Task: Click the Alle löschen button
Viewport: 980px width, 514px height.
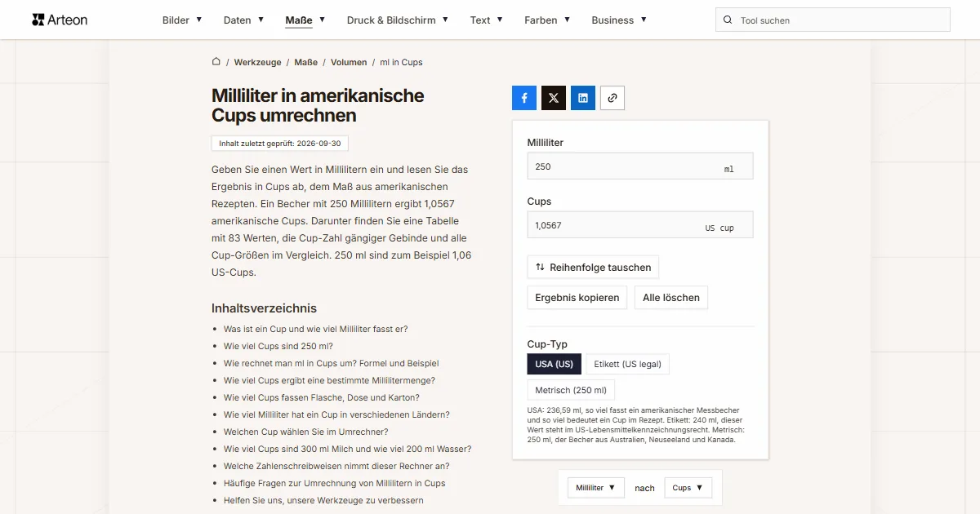Action: (x=671, y=298)
